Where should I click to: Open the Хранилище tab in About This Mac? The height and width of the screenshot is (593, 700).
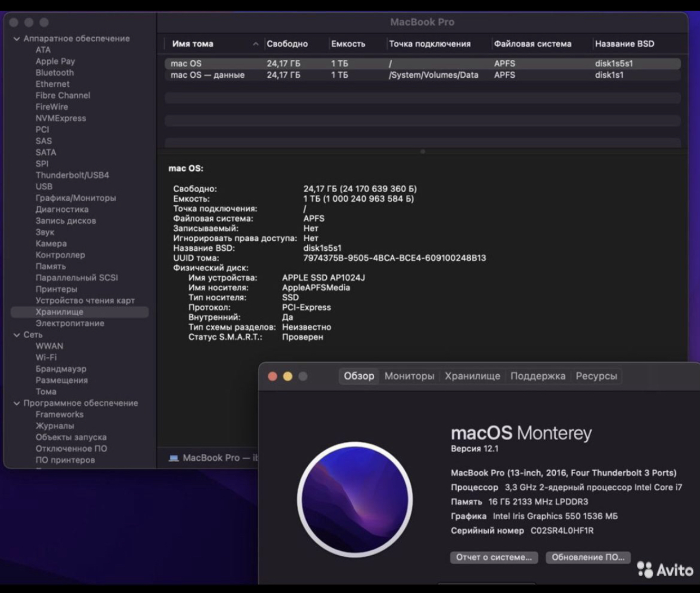(472, 376)
